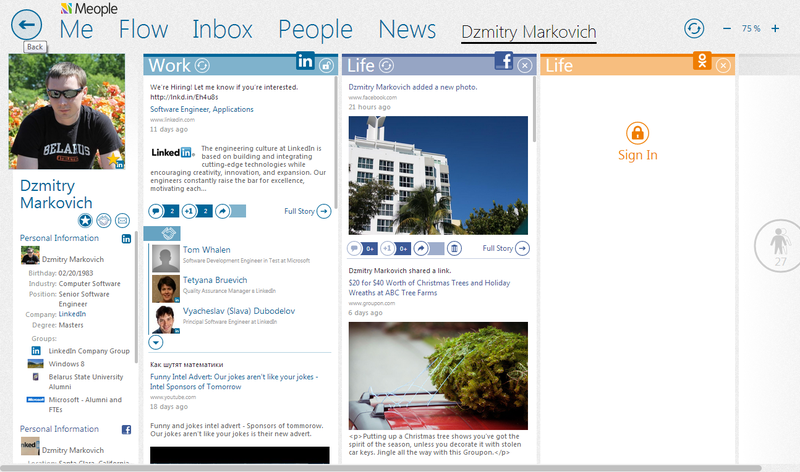Open Full Story of Facebook photo post
This screenshot has width=800, height=472.
click(x=506, y=249)
